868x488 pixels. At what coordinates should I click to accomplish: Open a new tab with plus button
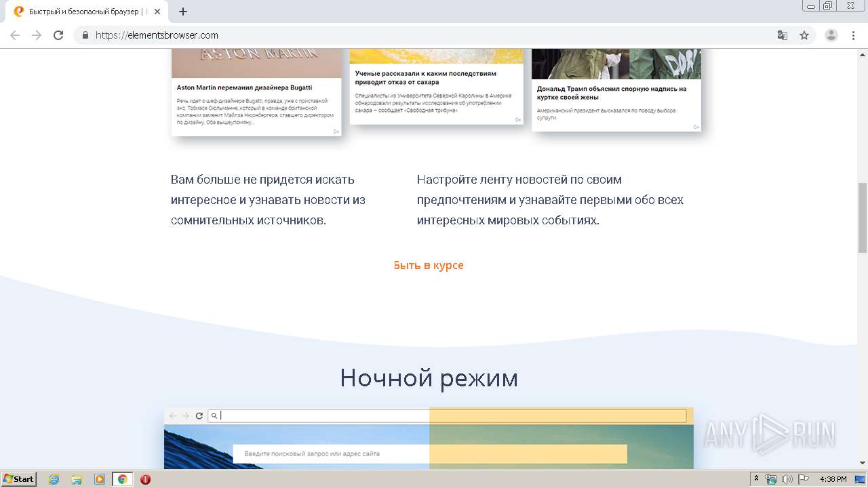183,12
